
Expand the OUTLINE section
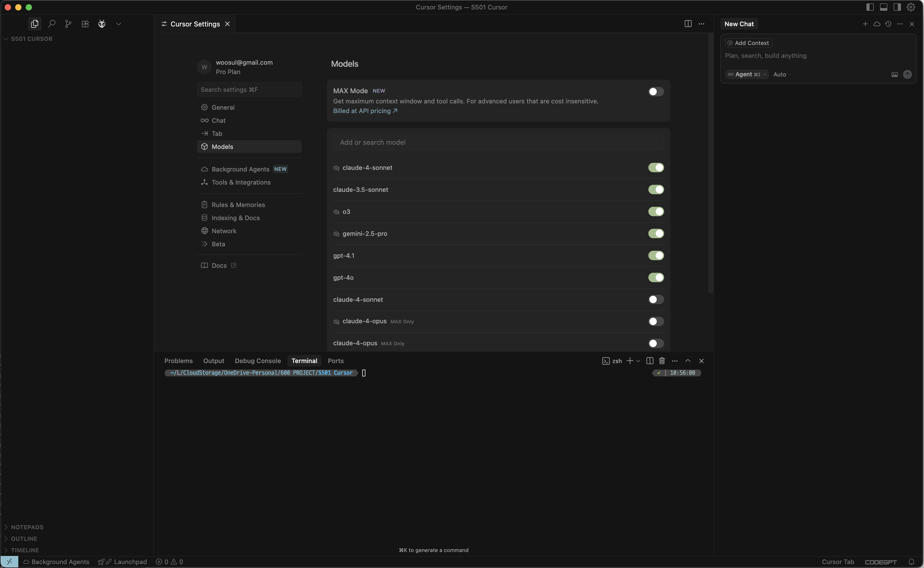(x=24, y=538)
